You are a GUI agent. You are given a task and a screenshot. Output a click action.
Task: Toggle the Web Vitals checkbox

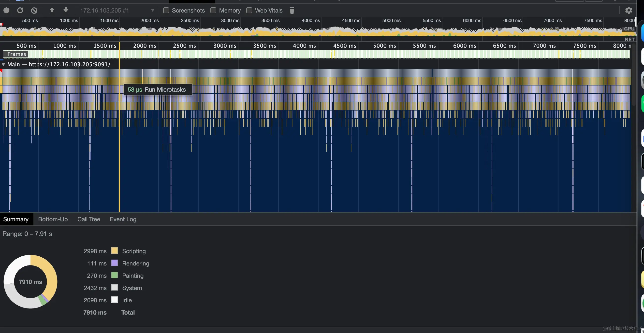tap(249, 10)
